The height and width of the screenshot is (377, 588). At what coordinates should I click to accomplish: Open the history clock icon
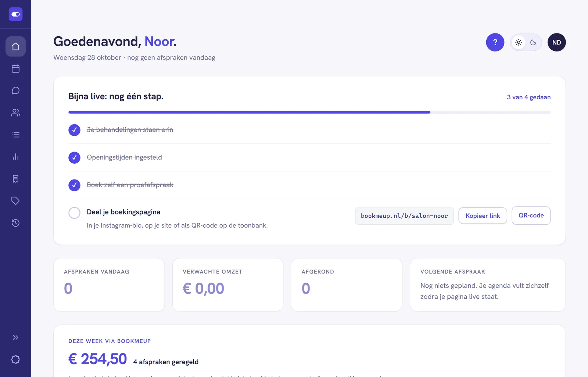click(15, 223)
